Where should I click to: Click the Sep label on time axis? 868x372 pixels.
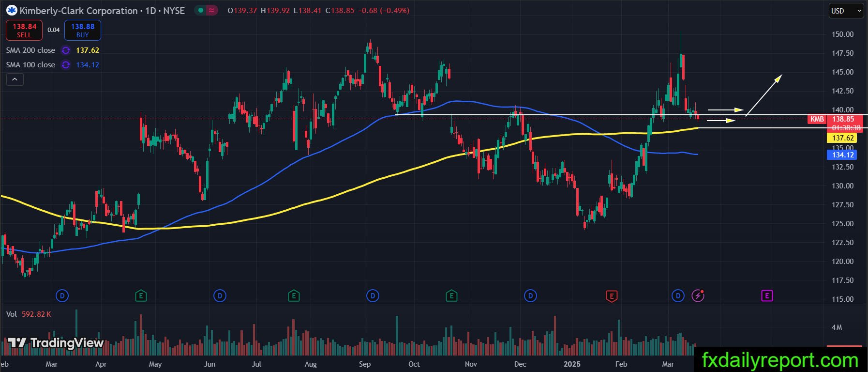(365, 364)
